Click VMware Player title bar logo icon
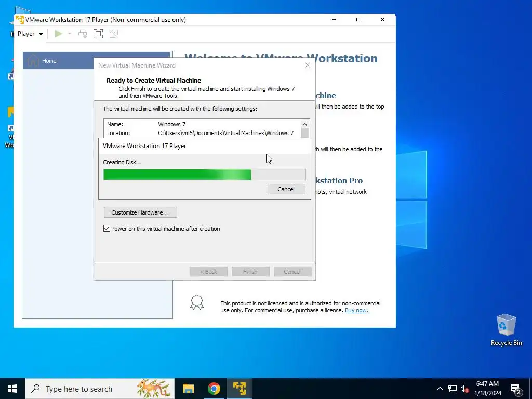The image size is (532, 399). [x=20, y=19]
